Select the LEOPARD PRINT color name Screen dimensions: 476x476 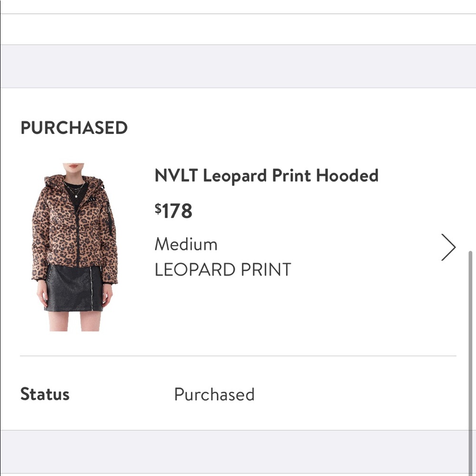coord(222,269)
